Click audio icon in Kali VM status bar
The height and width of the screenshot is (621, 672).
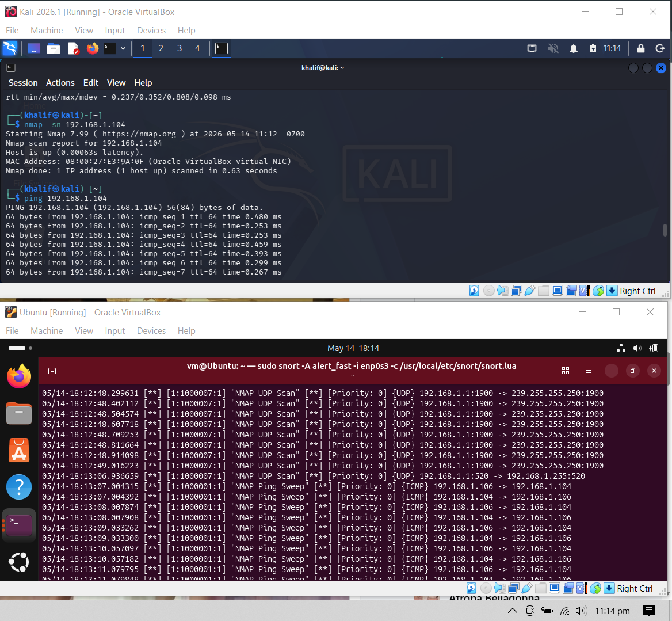502,291
